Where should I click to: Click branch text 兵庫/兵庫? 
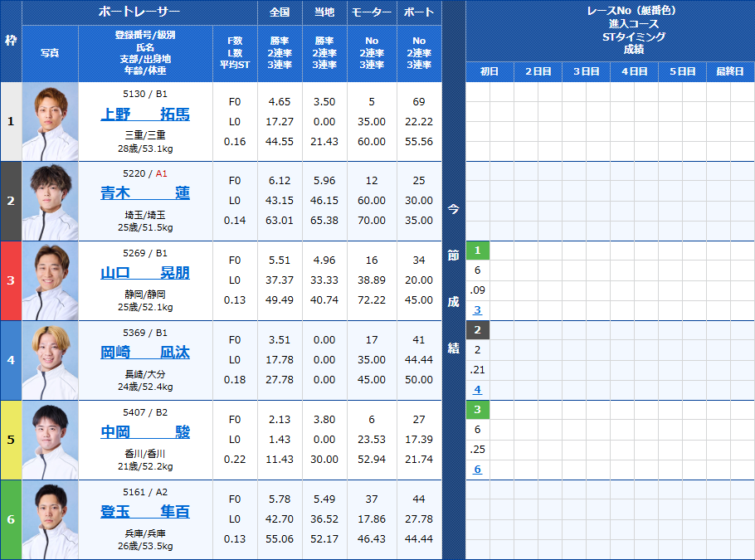[145, 533]
